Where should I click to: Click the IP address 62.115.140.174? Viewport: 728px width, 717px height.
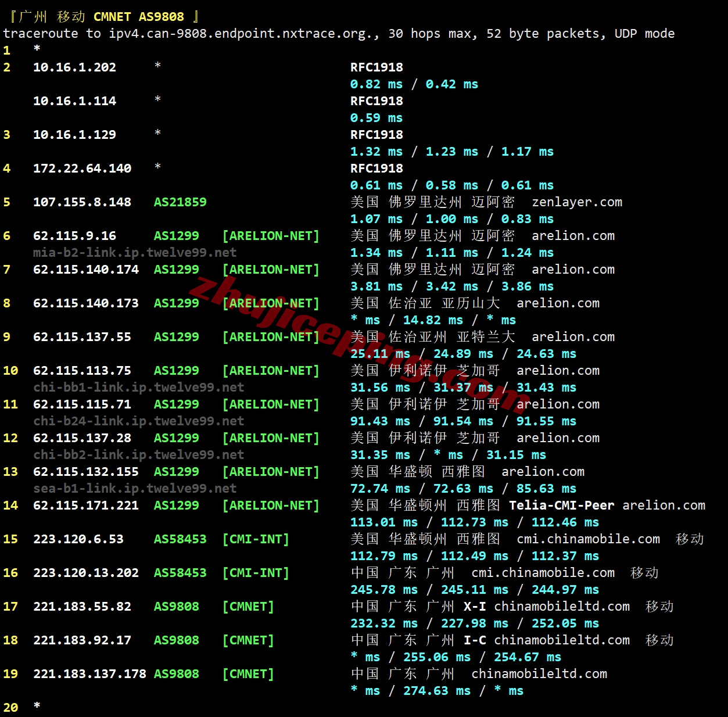(x=86, y=270)
